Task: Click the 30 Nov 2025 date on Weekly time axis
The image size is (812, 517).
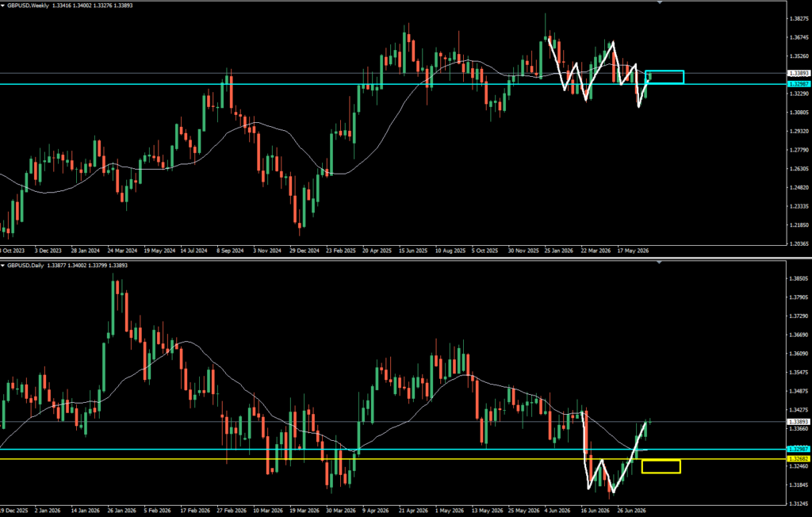Action: 523,251
